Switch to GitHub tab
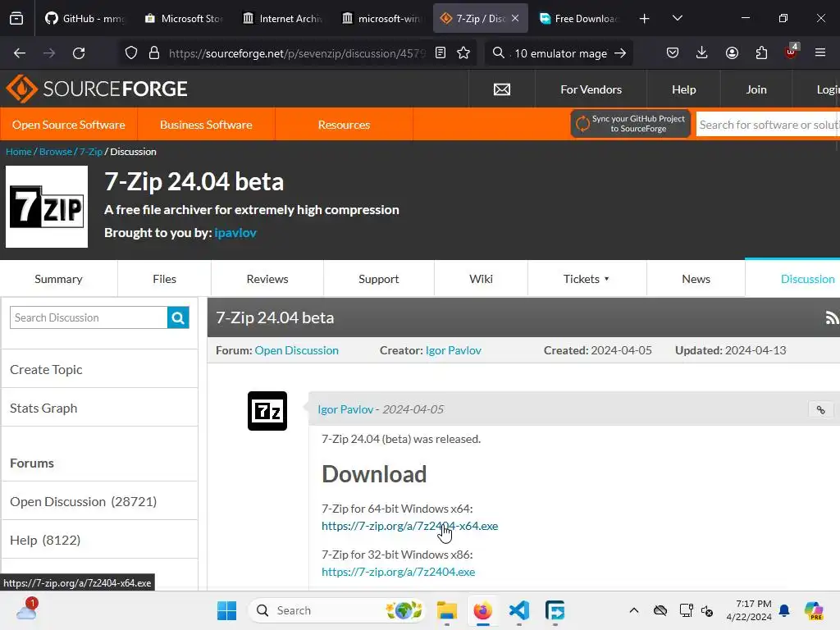 (x=84, y=19)
